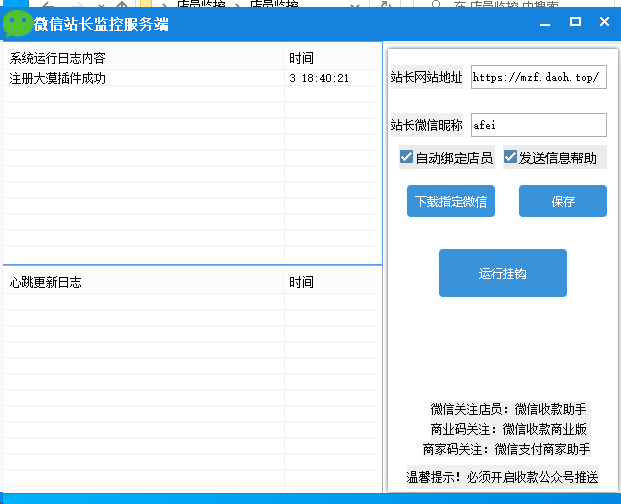Click the 商业码关注：微信收款商业版 text
Image resolution: width=621 pixels, height=504 pixels.
coord(509,429)
